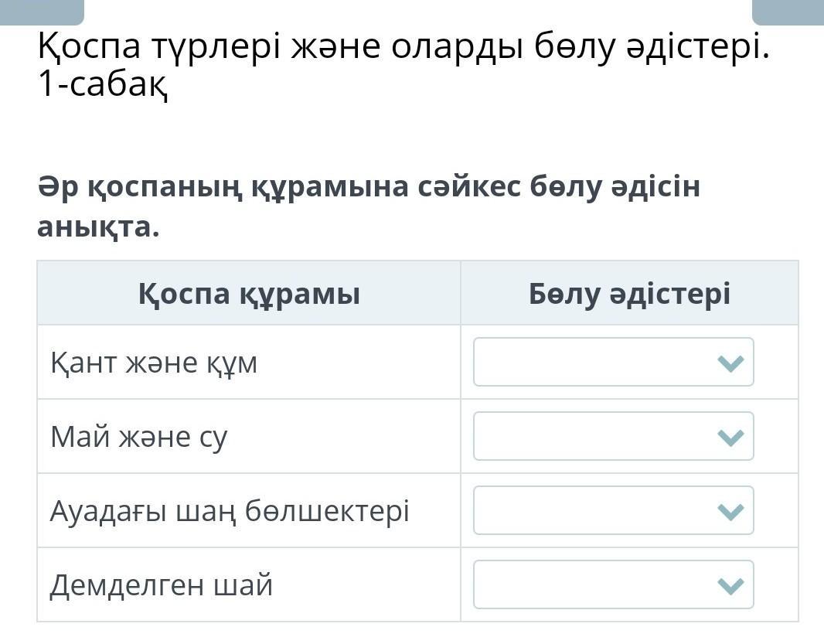Click the 1-сабақ subtitle text
The width and height of the screenshot is (824, 644).
pos(103,84)
